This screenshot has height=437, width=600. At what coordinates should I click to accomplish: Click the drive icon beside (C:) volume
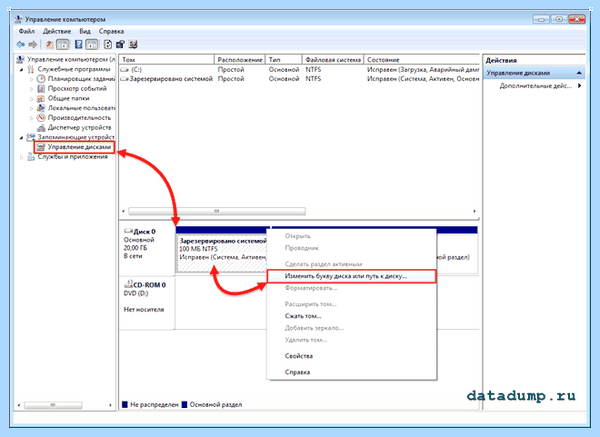click(x=124, y=70)
